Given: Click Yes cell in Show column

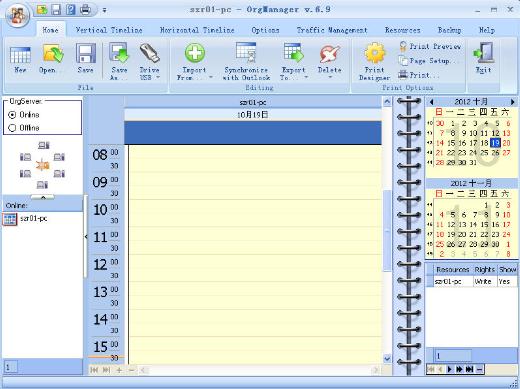Looking at the screenshot, I should click(507, 281).
